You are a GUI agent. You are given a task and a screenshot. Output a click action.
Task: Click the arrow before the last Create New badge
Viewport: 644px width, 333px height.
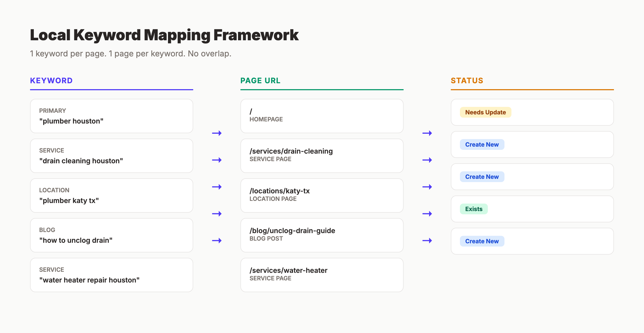[427, 241]
